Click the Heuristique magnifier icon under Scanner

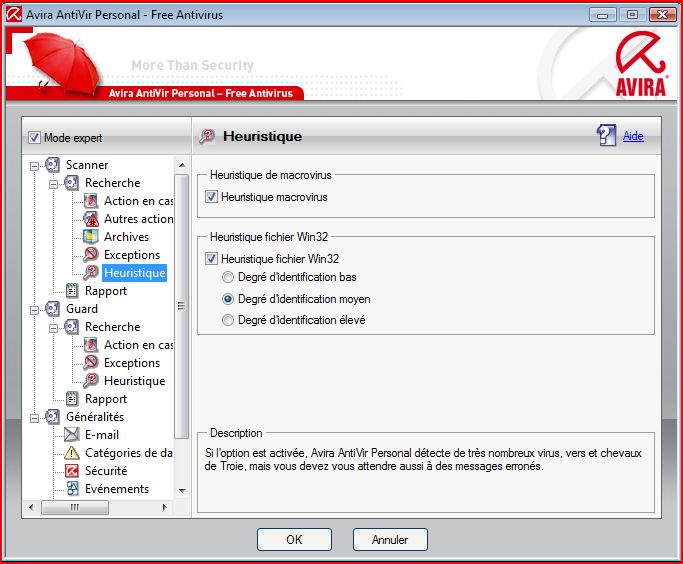coord(91,273)
